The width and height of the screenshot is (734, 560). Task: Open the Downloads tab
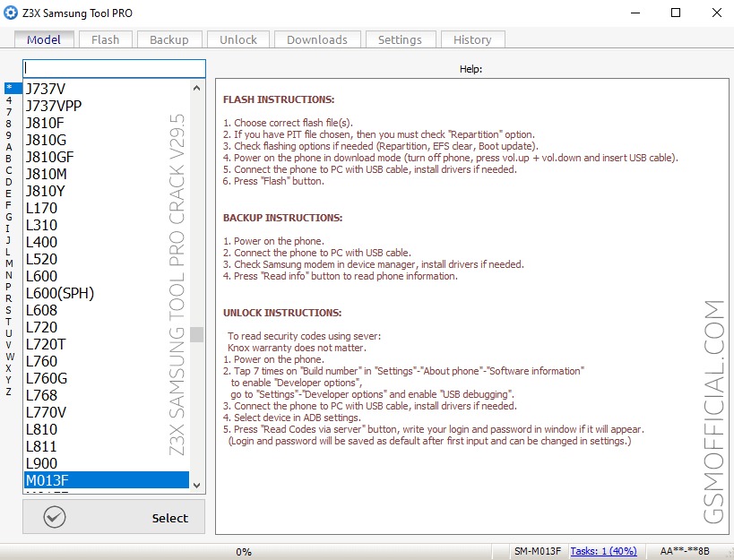tap(317, 39)
